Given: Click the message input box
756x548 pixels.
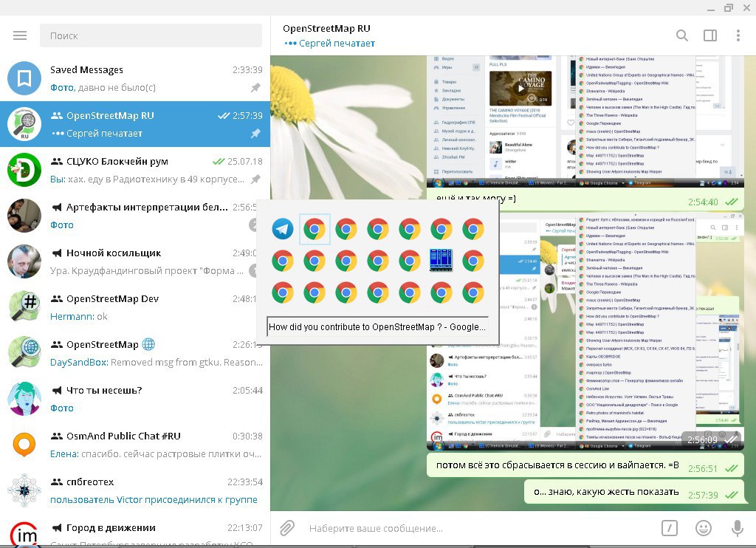Looking at the screenshot, I should (x=478, y=528).
